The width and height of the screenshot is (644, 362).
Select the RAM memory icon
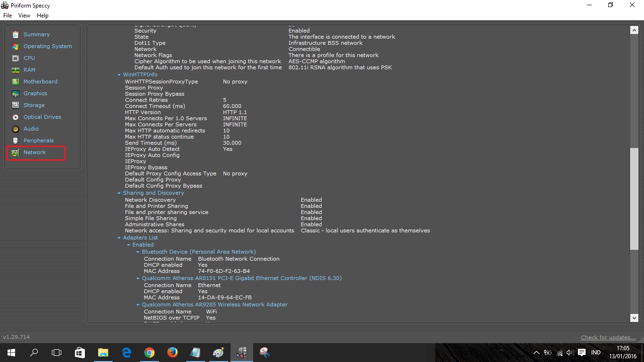coord(16,70)
